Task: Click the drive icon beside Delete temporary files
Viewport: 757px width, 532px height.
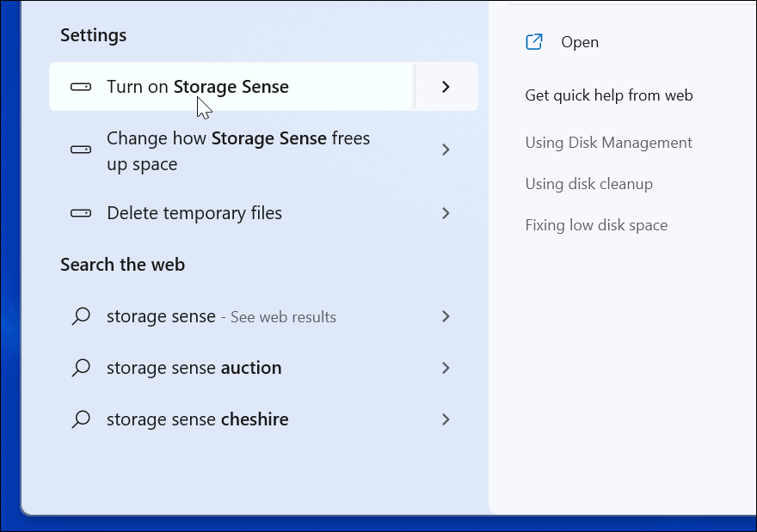Action: tap(81, 213)
